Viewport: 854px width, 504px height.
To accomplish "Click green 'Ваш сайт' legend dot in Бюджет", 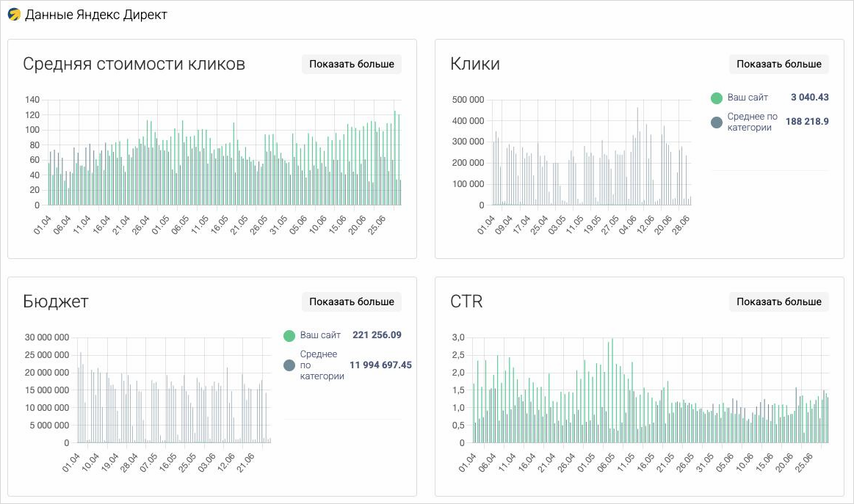I will (289, 336).
